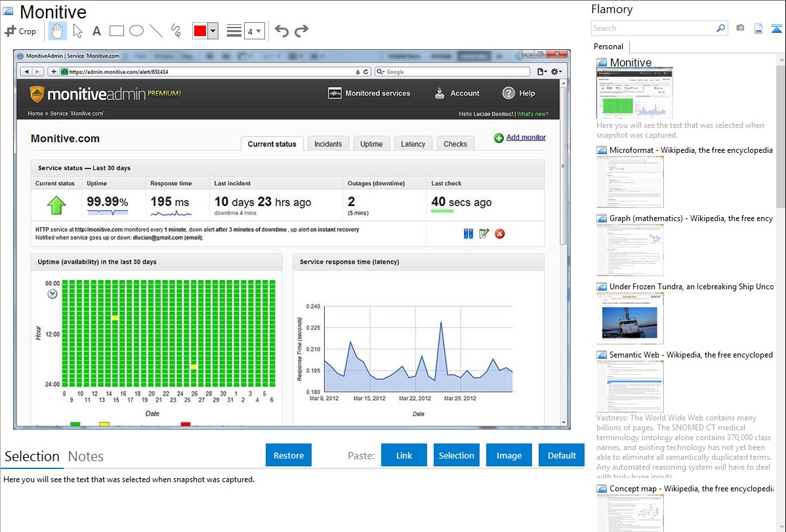Select the text annotation tool
This screenshot has height=532, width=786.
96,31
